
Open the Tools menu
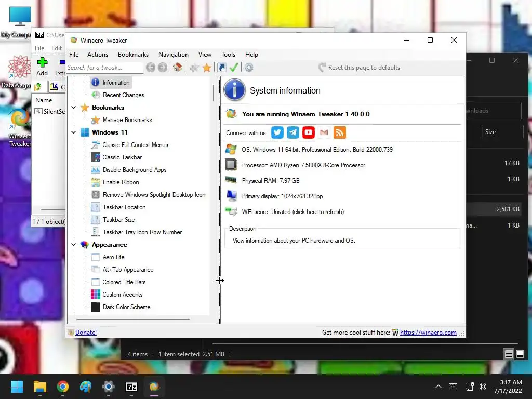click(229, 54)
